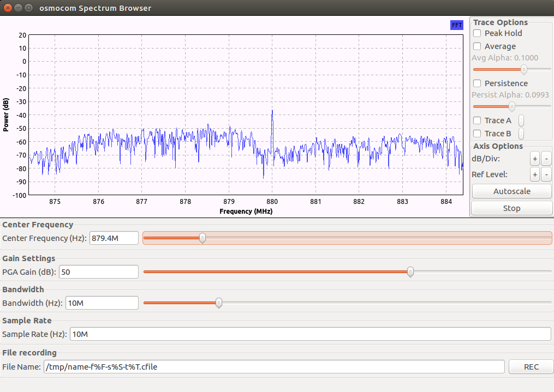Click the 'Power (dB)' axis label
Screen dimensions: 554x392
pyautogui.click(x=5, y=114)
